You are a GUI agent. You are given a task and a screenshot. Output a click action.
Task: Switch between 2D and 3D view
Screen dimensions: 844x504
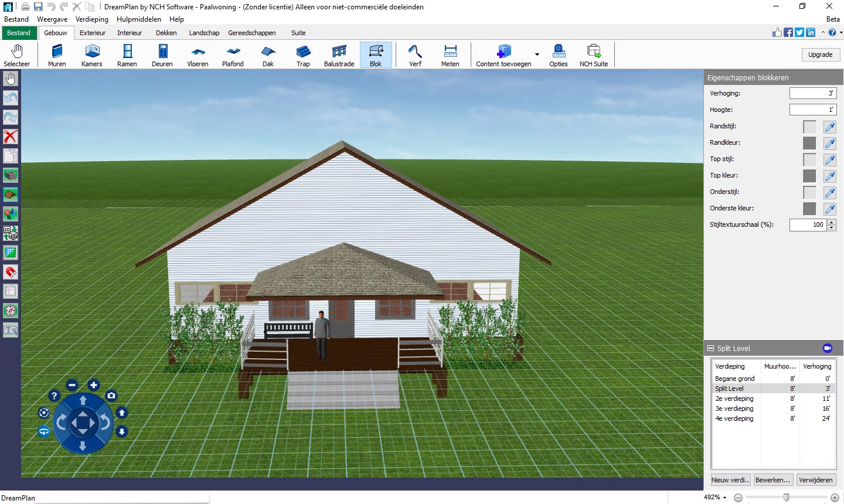click(x=11, y=233)
